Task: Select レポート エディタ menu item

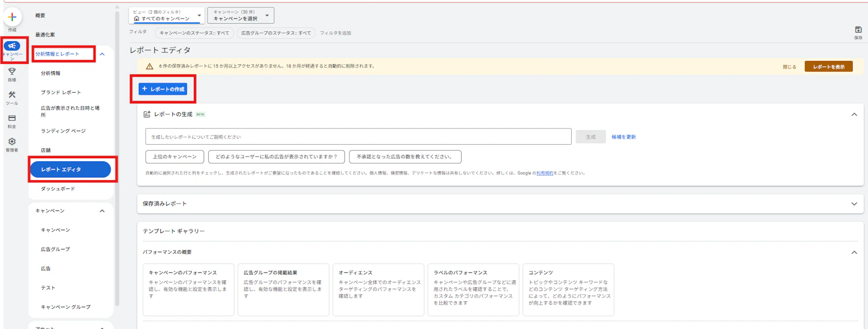Action: pos(70,170)
